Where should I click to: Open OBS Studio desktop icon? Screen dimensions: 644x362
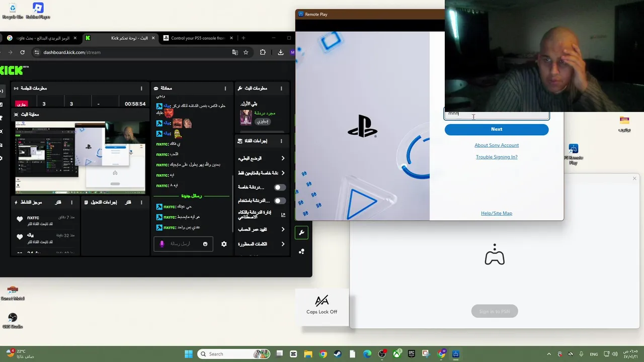pos(13,321)
